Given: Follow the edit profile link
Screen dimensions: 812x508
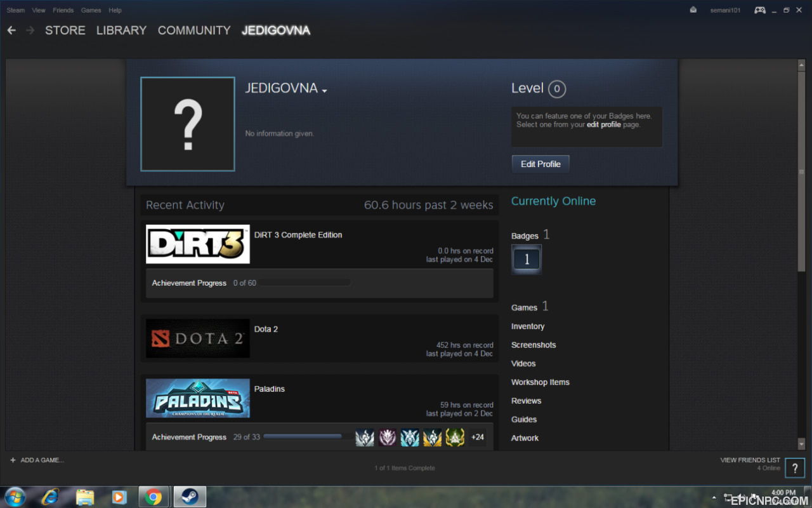Looking at the screenshot, I should 604,124.
